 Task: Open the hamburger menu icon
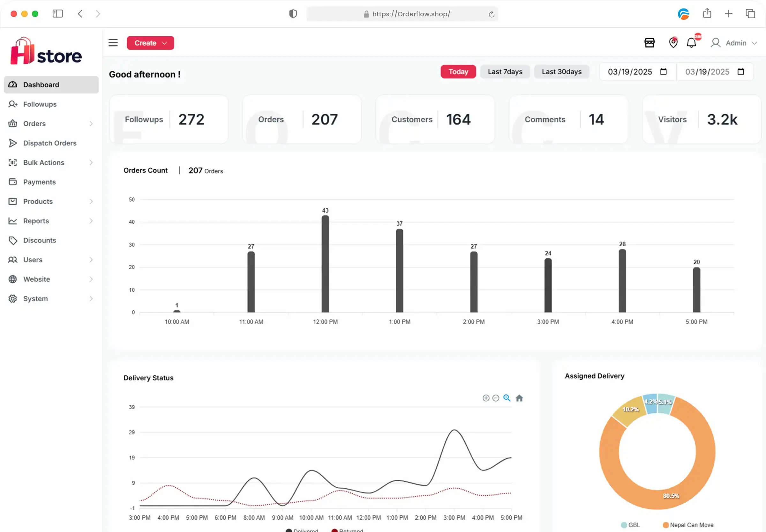[x=113, y=43]
